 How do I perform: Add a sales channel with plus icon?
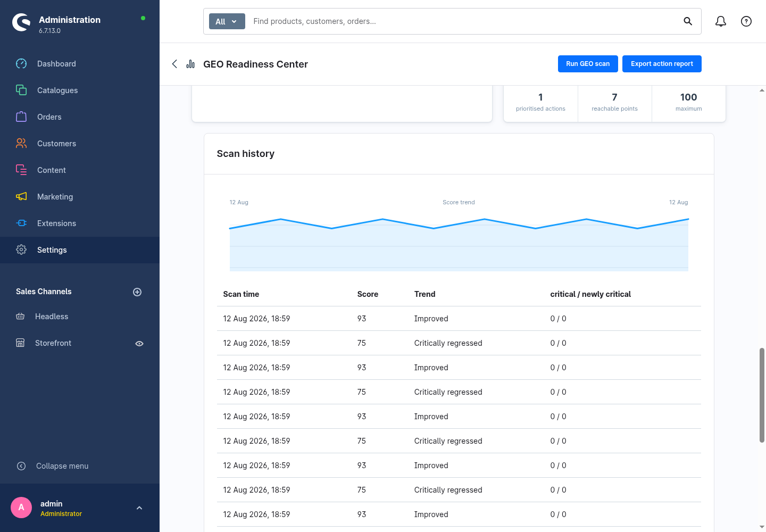pos(137,292)
